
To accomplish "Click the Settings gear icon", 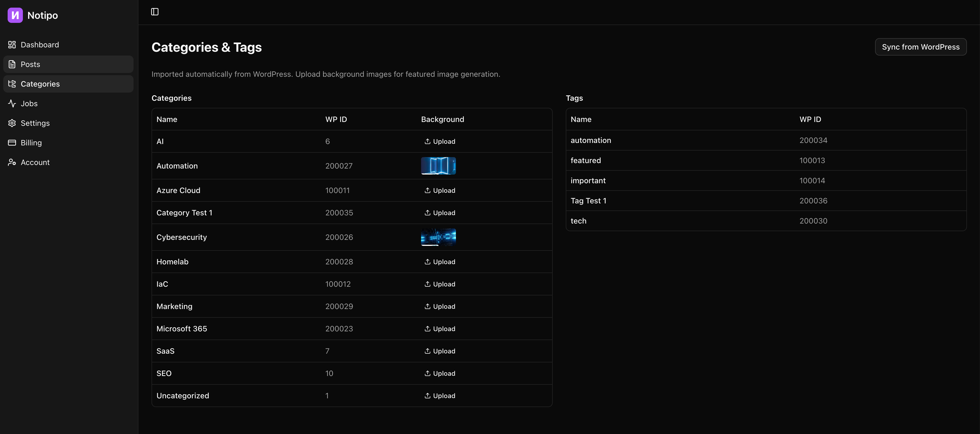I will click(x=11, y=123).
